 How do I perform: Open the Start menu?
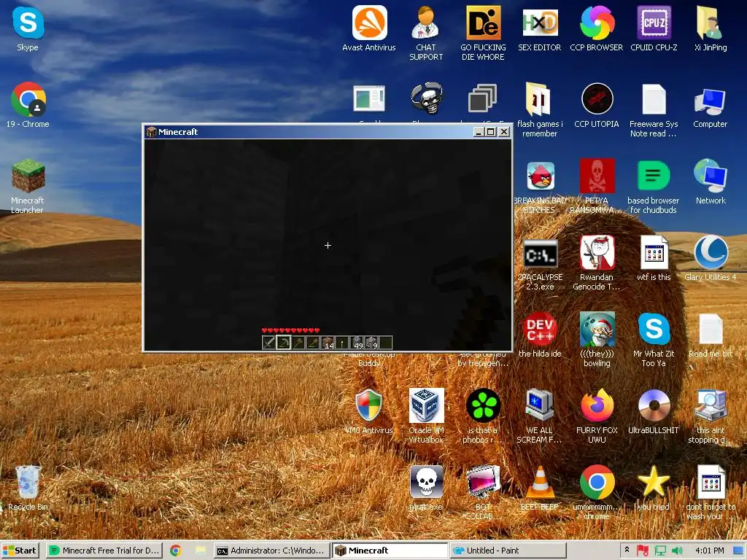(20, 551)
